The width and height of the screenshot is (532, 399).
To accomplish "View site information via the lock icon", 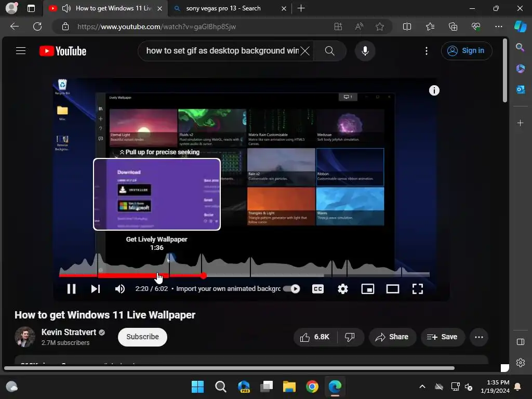I will pos(65,26).
